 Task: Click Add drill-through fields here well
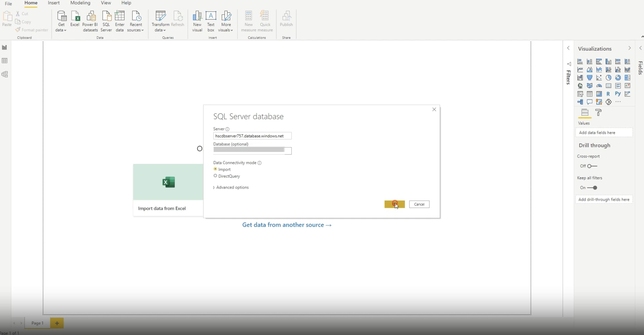point(604,199)
